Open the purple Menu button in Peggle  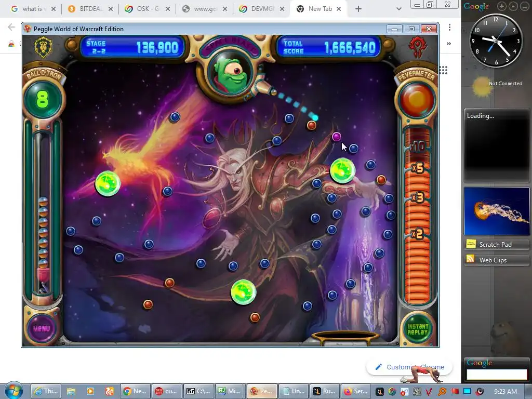coord(42,328)
